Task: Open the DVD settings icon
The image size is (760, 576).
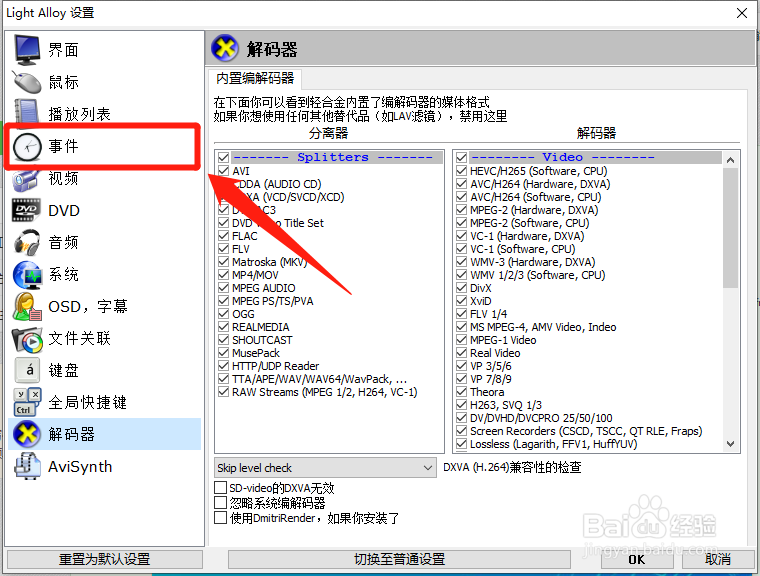Action: point(26,210)
